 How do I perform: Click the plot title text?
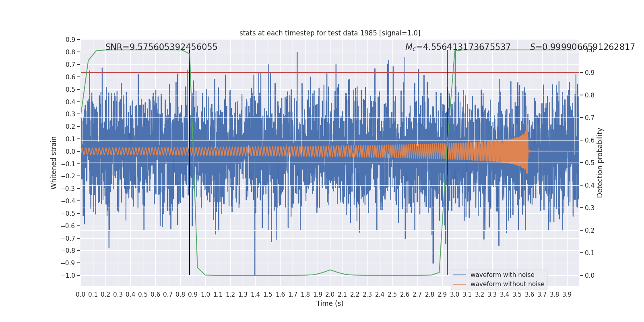[x=330, y=33]
